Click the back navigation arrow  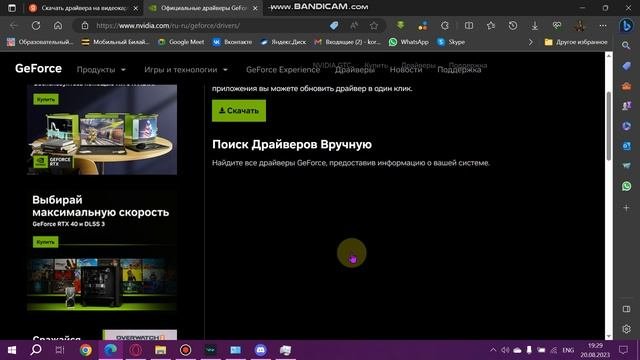[x=13, y=25]
